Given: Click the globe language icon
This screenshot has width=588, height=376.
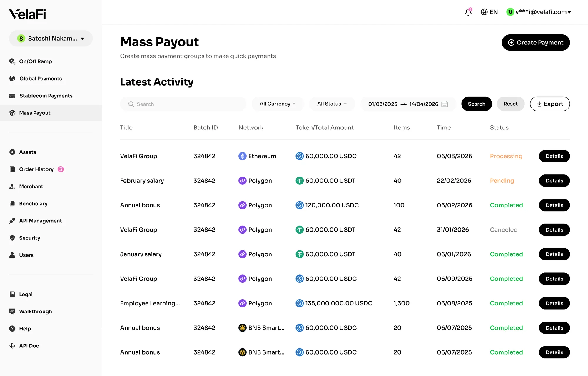Looking at the screenshot, I should [x=484, y=12].
